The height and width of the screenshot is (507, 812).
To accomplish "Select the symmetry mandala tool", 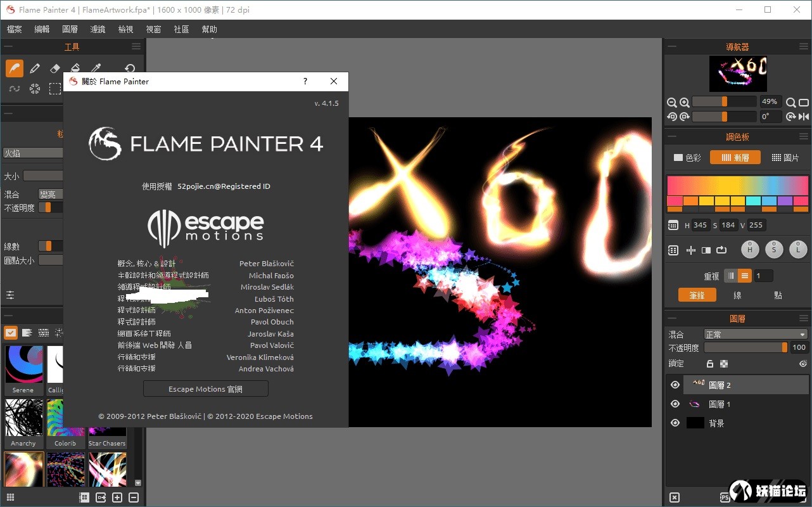I will tap(35, 89).
